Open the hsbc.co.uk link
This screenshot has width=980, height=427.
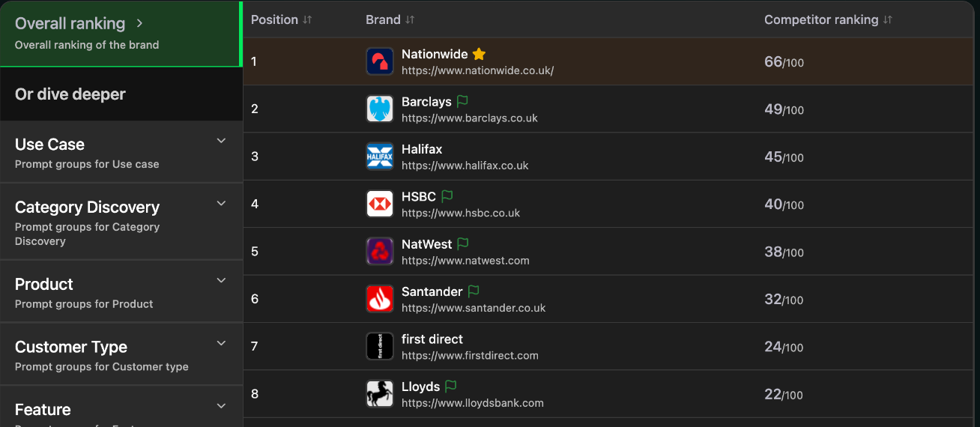tap(461, 213)
